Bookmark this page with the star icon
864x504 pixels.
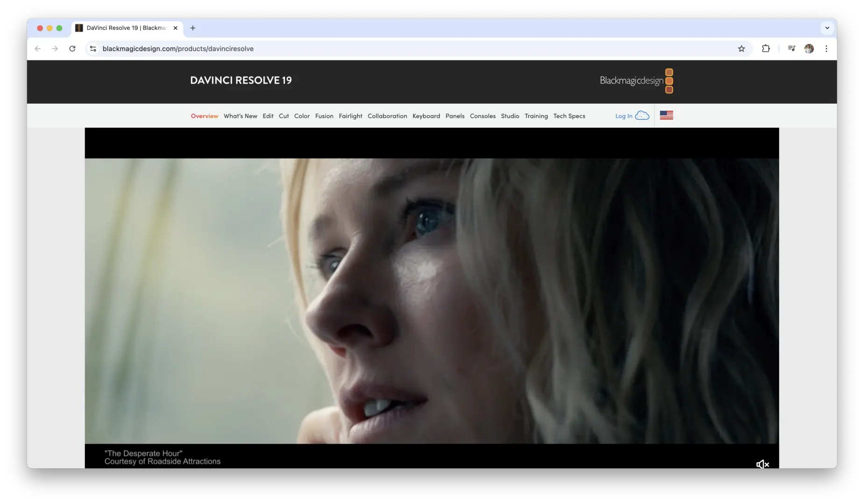tap(741, 49)
